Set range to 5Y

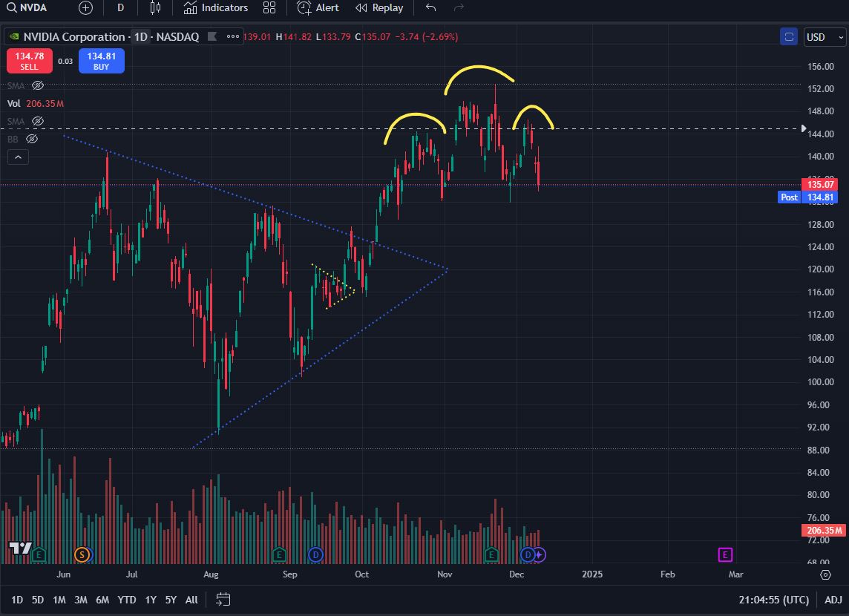171,600
